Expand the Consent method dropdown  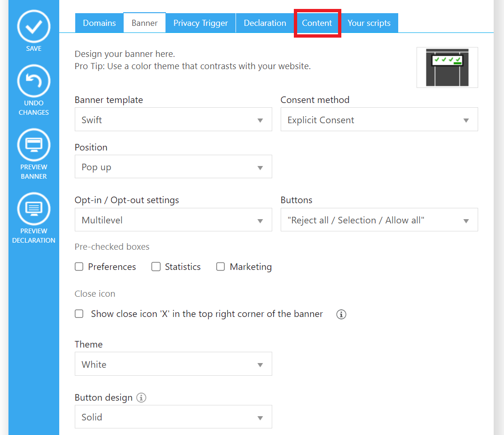(379, 119)
